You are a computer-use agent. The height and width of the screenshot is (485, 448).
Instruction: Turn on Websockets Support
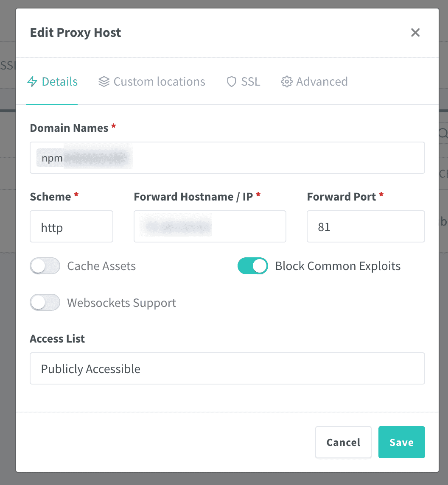click(x=45, y=302)
